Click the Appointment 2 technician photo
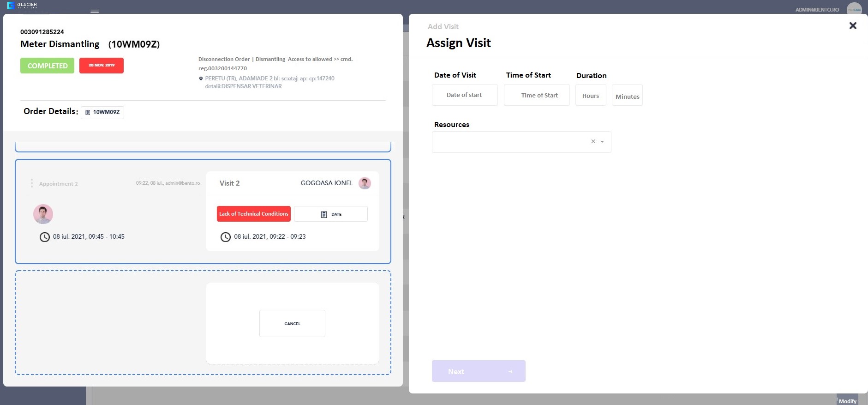 pyautogui.click(x=43, y=214)
